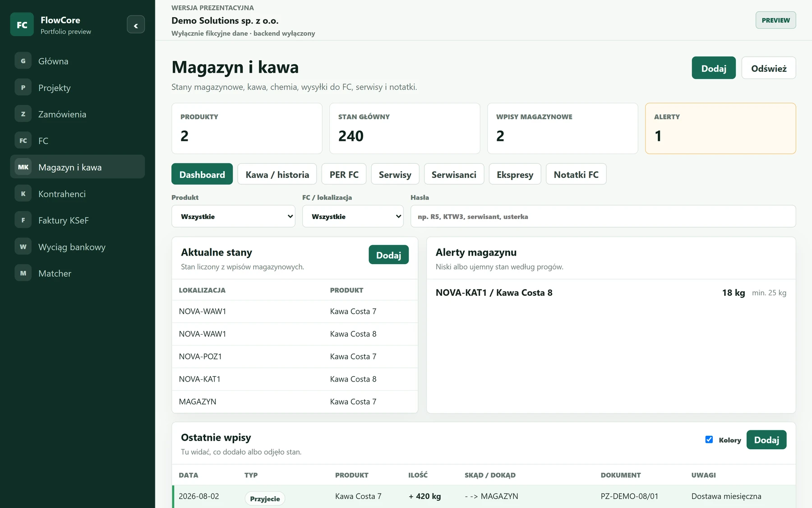Image resolution: width=812 pixels, height=508 pixels.
Task: Open Wyciąg bankowy in the sidebar
Action: coord(78,247)
